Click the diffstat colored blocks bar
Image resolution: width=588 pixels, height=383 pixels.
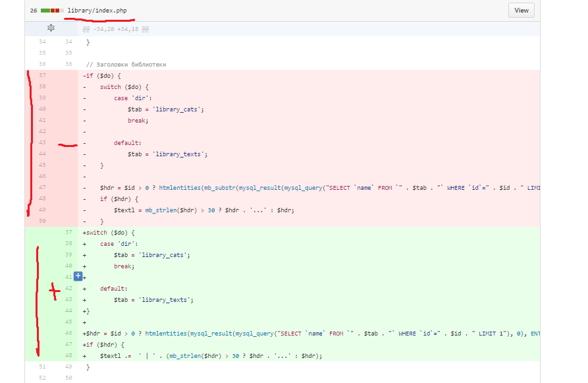pyautogui.click(x=52, y=11)
